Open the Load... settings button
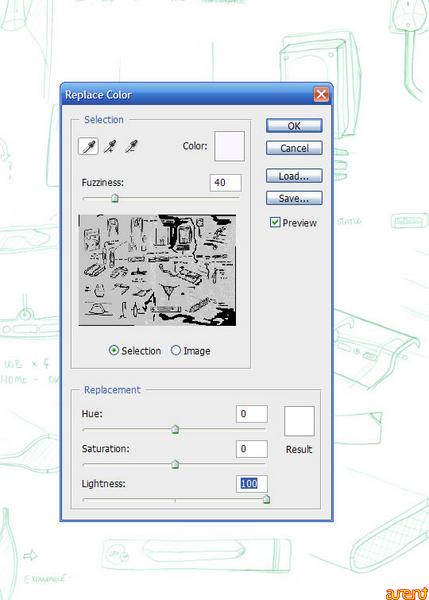This screenshot has height=600, width=429. coord(294,176)
